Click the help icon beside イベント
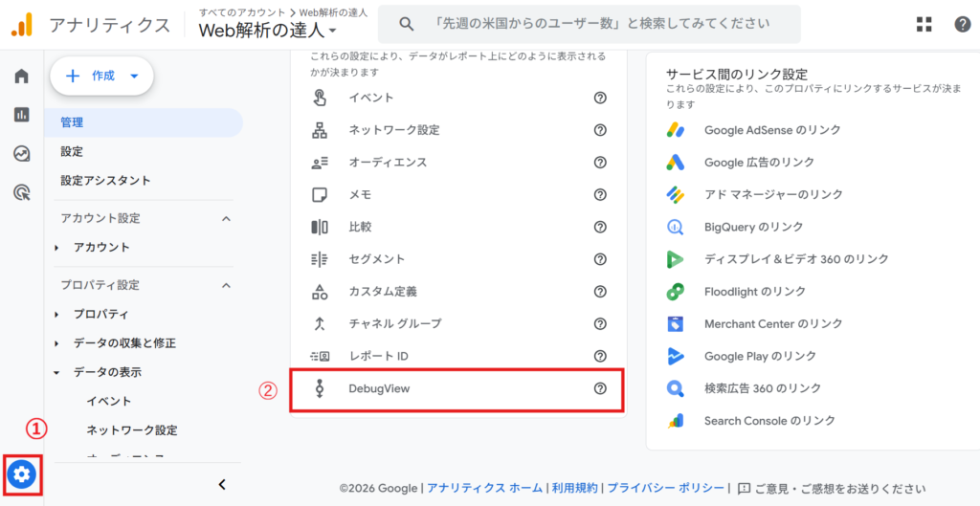Screen dimensions: 980x506 click(x=600, y=98)
